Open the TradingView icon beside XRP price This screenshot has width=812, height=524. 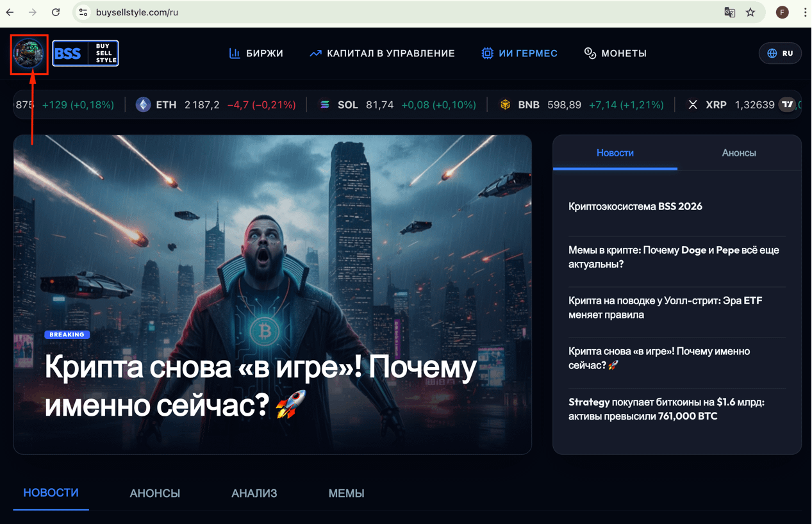click(x=787, y=104)
